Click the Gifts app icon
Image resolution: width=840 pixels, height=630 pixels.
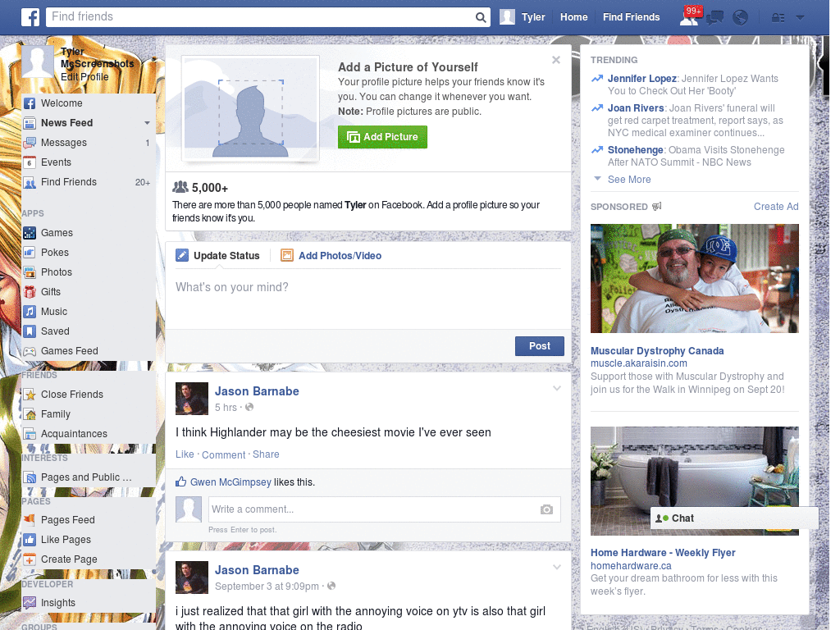pyautogui.click(x=30, y=292)
